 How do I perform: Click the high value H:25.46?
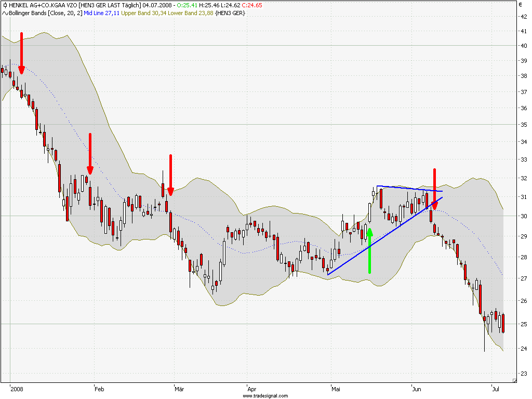point(209,5)
